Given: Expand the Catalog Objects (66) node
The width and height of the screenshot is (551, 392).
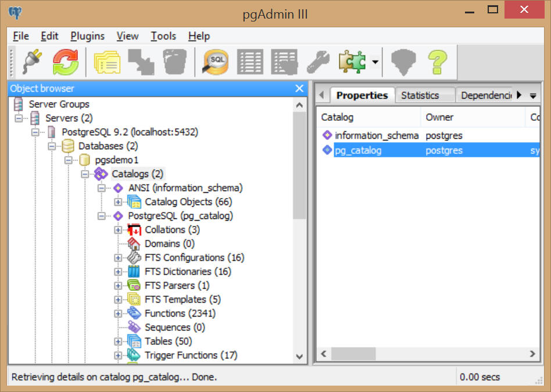Looking at the screenshot, I should [x=118, y=202].
